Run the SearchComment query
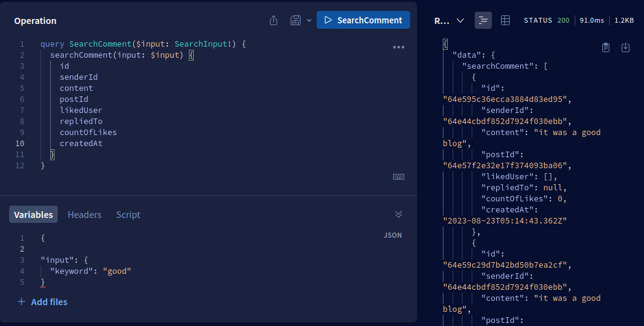This screenshot has width=644, height=326. point(363,20)
